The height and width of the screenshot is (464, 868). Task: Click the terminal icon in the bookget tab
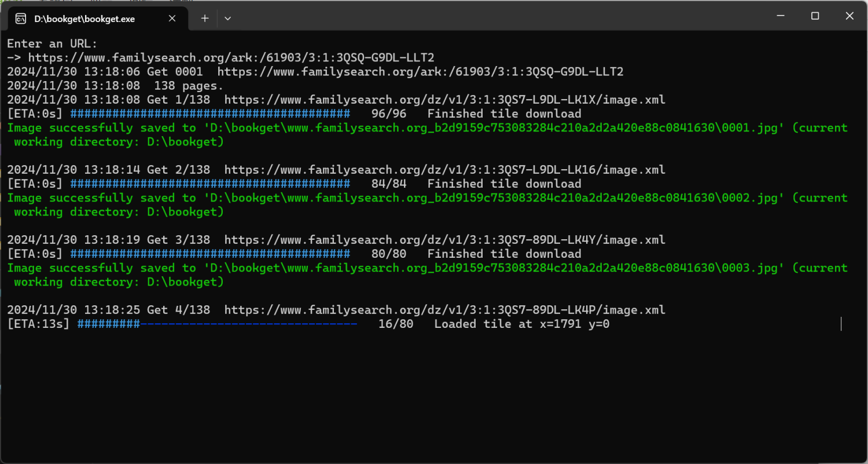tap(21, 19)
